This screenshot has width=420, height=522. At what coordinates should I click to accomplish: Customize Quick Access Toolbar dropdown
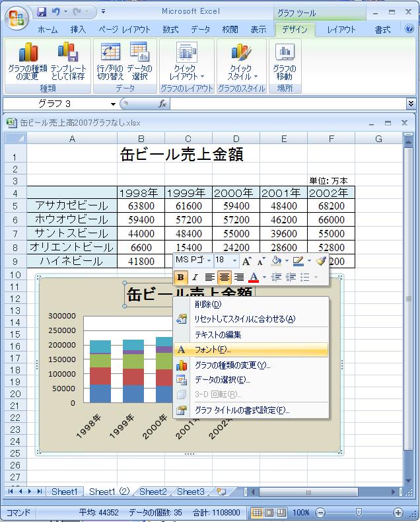coord(103,12)
